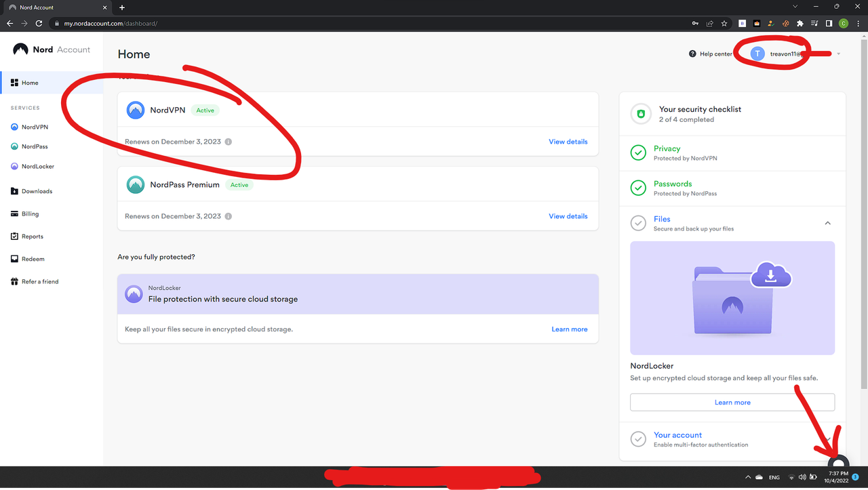This screenshot has height=490, width=868.
Task: View details of NordVPN subscription
Action: click(568, 142)
